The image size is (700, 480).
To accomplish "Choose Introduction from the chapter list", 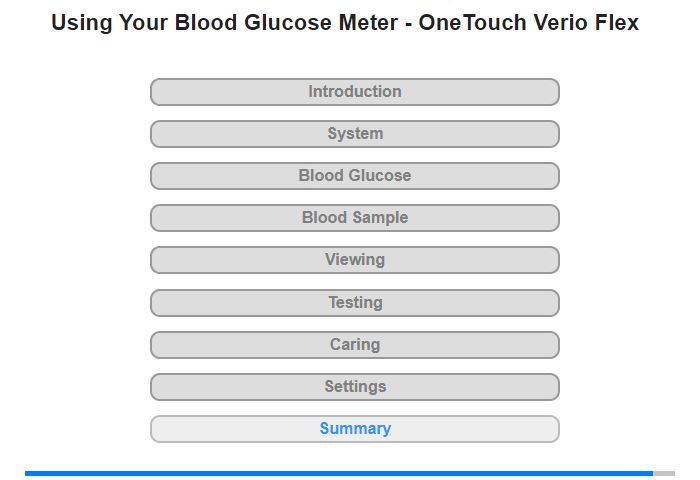I will point(354,92).
